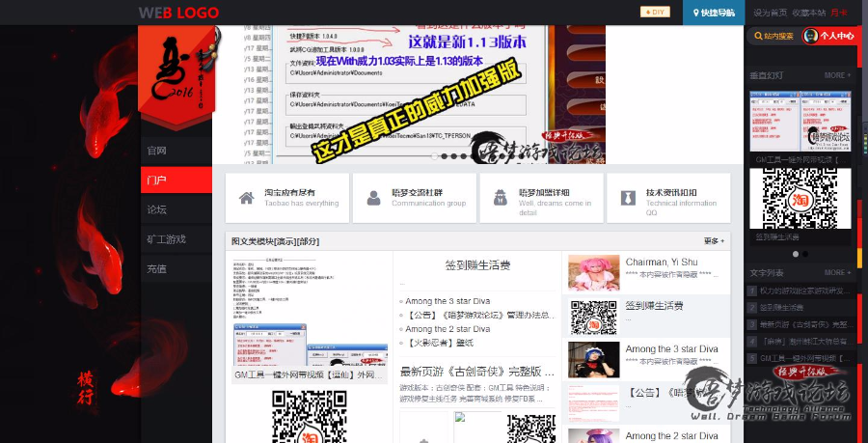Open the 'Among the 2 star Diva' bullet link
The width and height of the screenshot is (868, 443).
tap(448, 329)
